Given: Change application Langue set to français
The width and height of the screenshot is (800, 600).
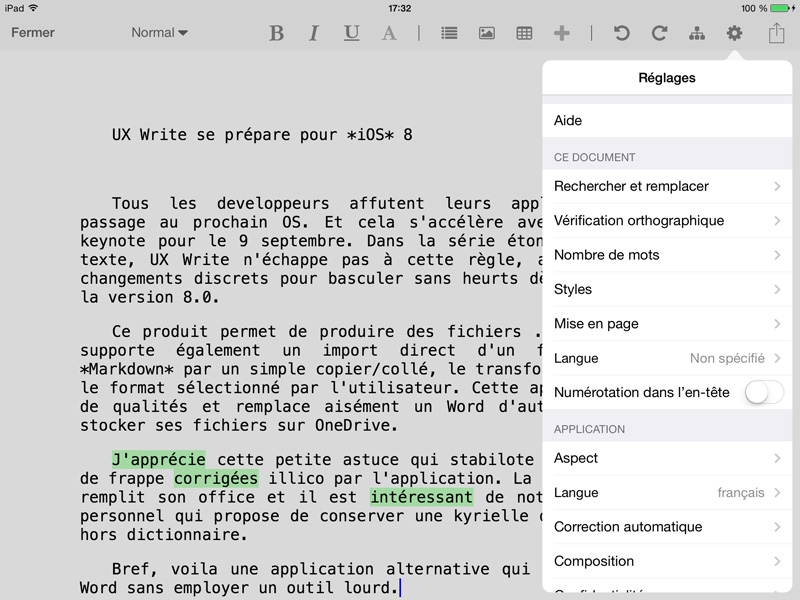Looking at the screenshot, I should click(667, 492).
